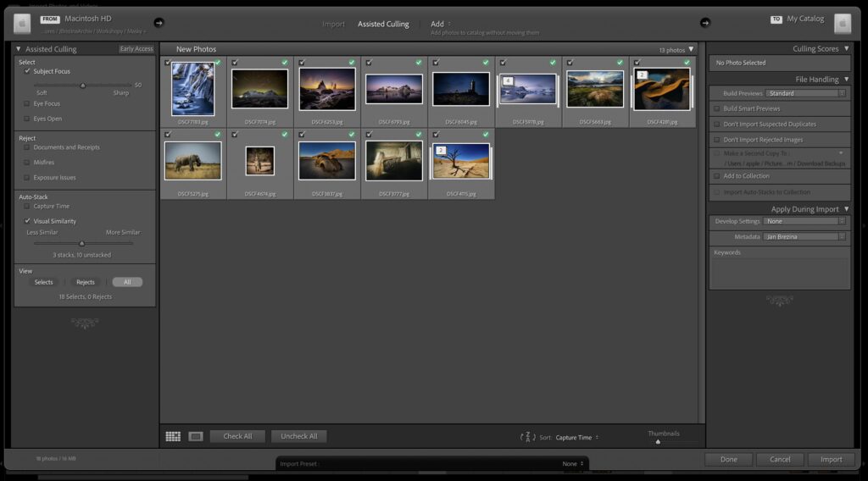The width and height of the screenshot is (868, 481).
Task: Click green select flag on DSCF6253.jpg
Action: (352, 63)
